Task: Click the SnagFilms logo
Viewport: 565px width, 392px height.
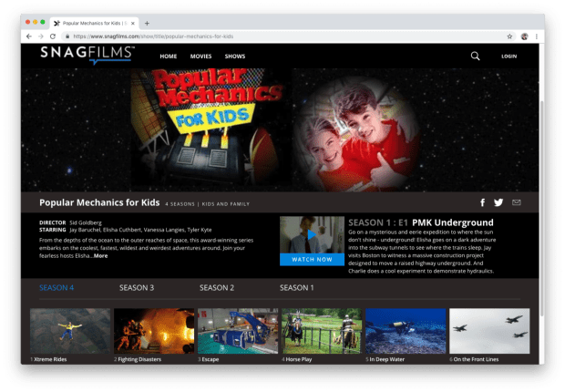Action: tap(87, 56)
